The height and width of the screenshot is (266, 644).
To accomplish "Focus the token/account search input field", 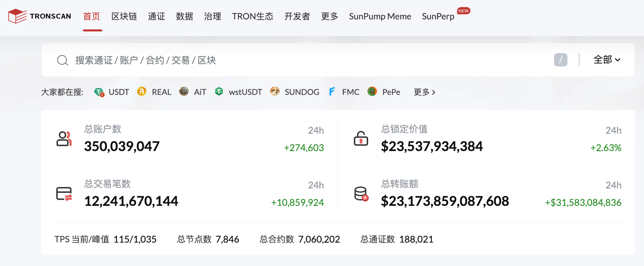I will tap(301, 60).
